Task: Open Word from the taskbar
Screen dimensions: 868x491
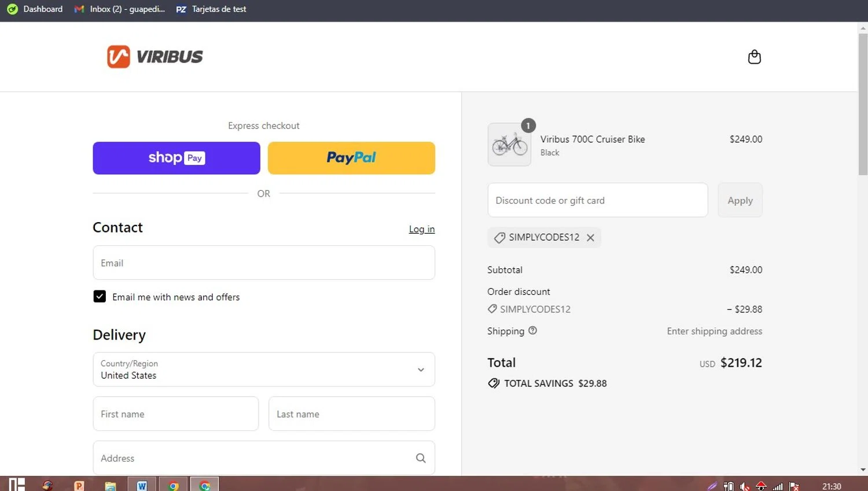Action: tap(142, 485)
